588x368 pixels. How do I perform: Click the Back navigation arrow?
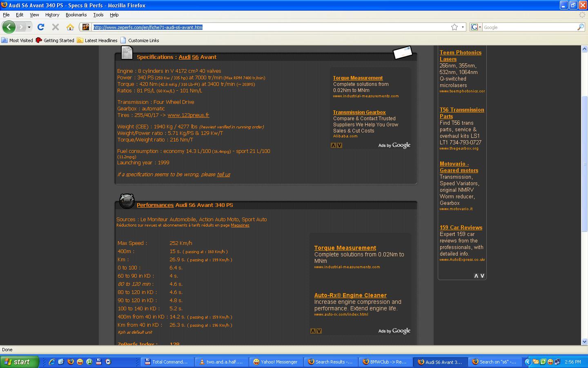9,27
